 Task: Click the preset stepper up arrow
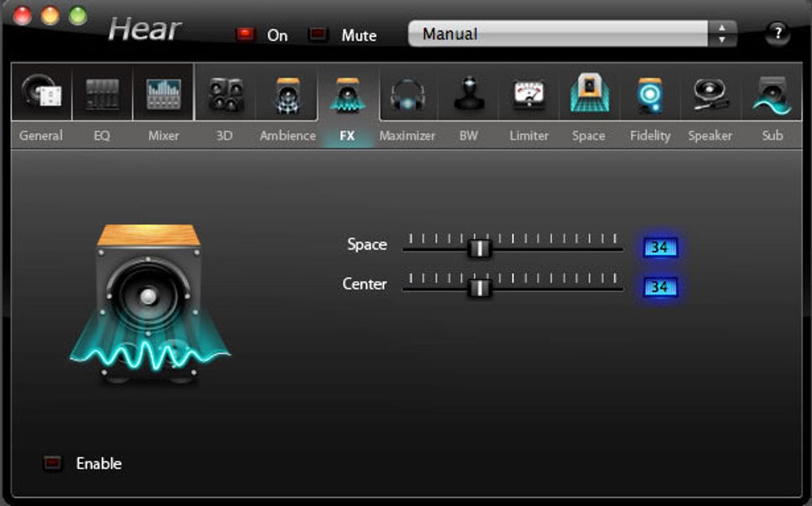722,27
